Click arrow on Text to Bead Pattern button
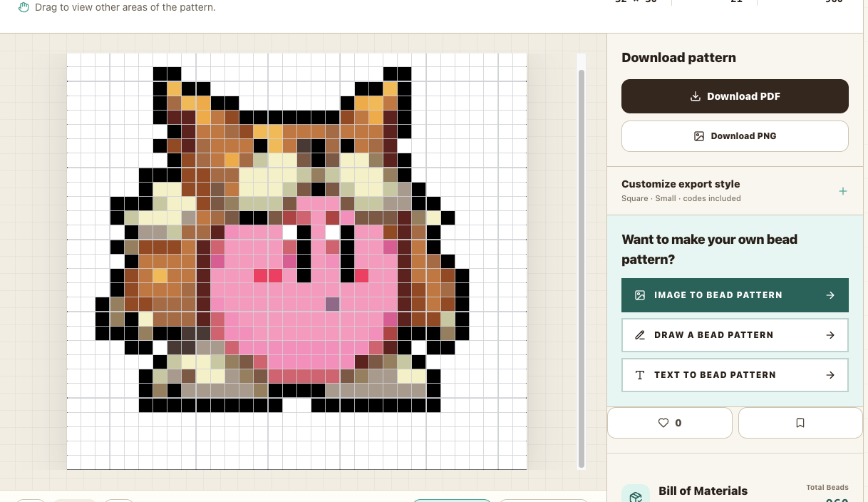Screen dimensions: 868x502 (830, 375)
